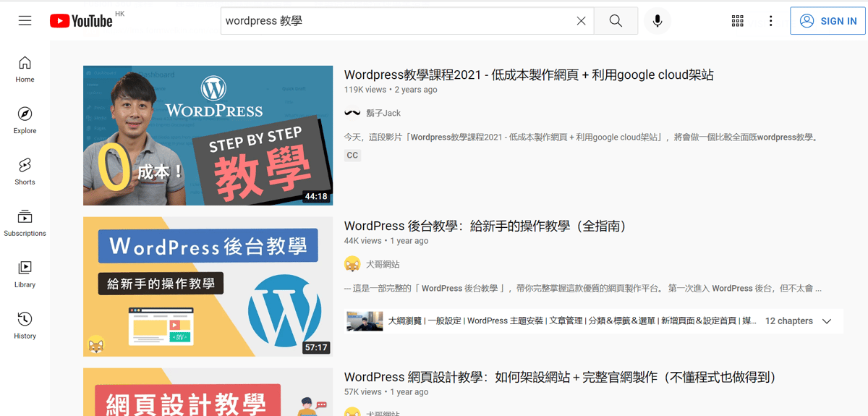
Task: Click the YouTube logo
Action: pos(81,21)
